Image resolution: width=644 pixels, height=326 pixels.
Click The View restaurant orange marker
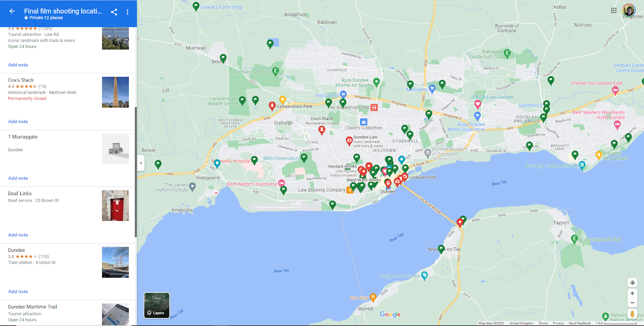point(373,297)
